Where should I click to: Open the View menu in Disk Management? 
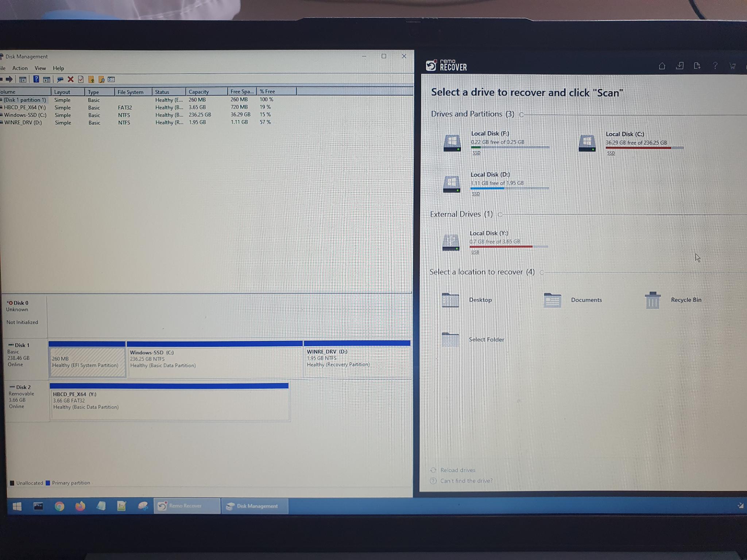(40, 68)
